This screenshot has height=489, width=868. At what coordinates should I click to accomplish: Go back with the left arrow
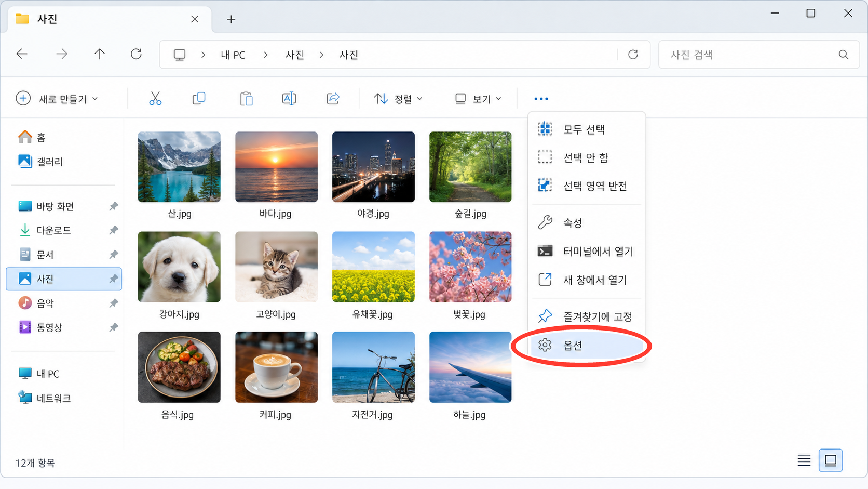pos(22,54)
